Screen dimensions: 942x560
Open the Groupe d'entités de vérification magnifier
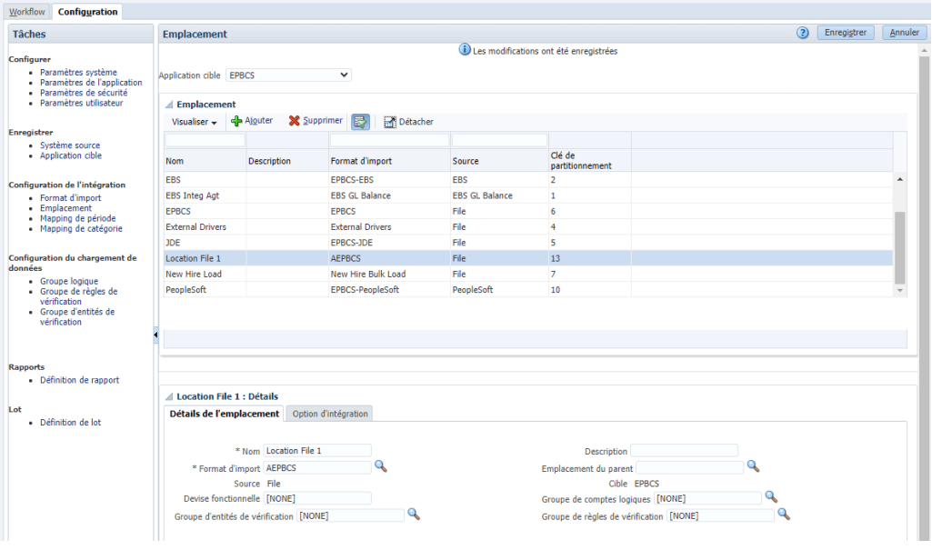point(414,515)
